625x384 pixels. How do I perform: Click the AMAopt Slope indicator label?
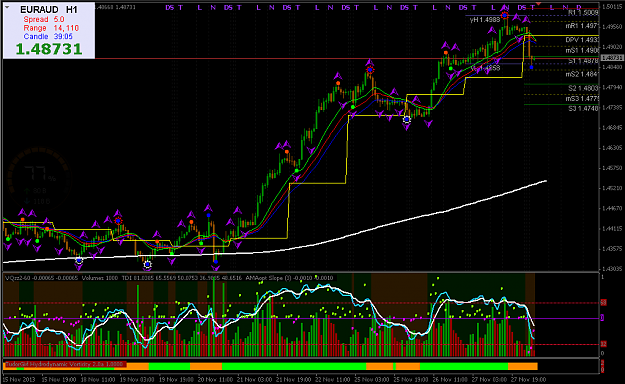pyautogui.click(x=289, y=278)
